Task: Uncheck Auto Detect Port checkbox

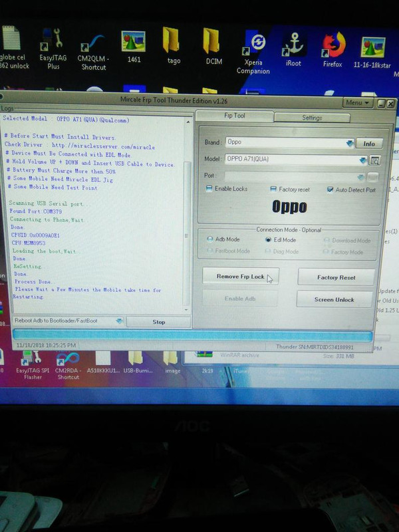Action: tap(330, 190)
